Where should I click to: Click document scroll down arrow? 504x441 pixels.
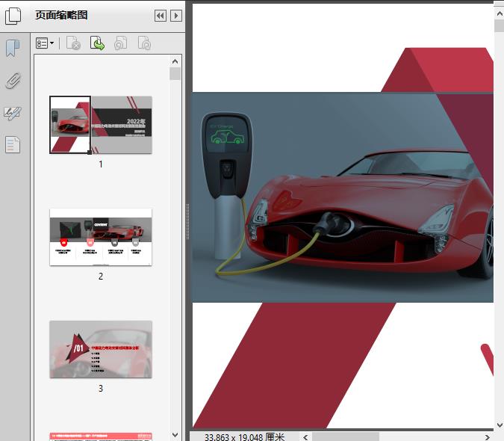tap(500, 425)
